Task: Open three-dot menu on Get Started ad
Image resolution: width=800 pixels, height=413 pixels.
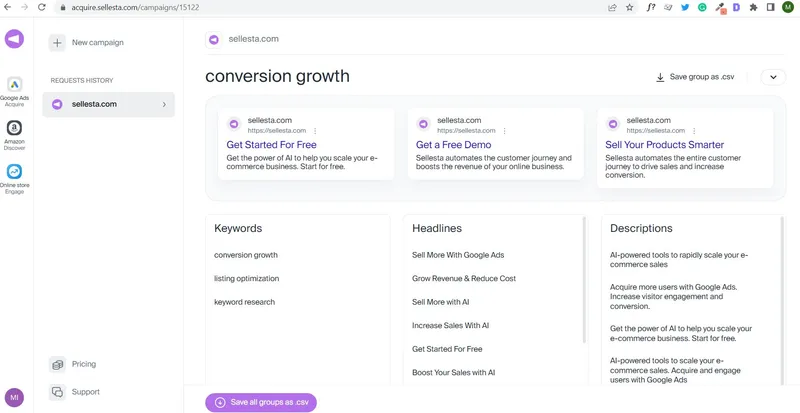Action: pyautogui.click(x=315, y=131)
